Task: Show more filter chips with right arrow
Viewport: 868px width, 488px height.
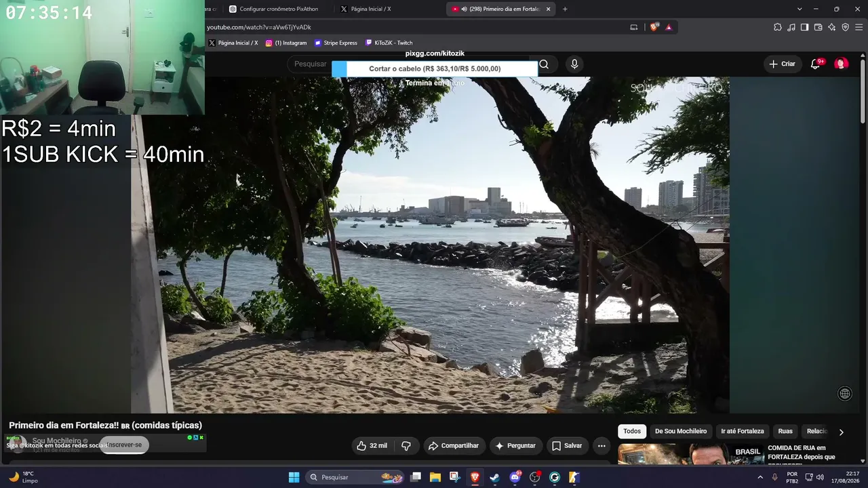Action: 841,432
